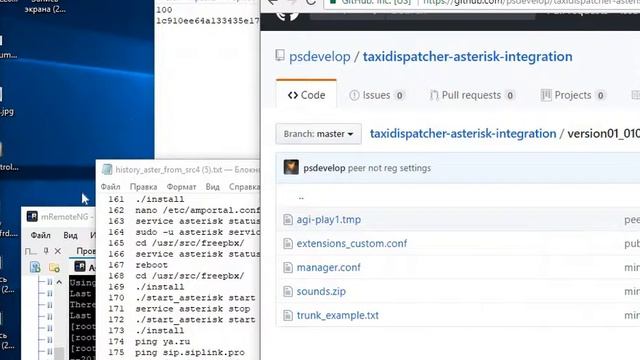Click scroll-up arrow in mRemoteNG tree panel
This screenshot has height=360, width=640.
click(59, 282)
